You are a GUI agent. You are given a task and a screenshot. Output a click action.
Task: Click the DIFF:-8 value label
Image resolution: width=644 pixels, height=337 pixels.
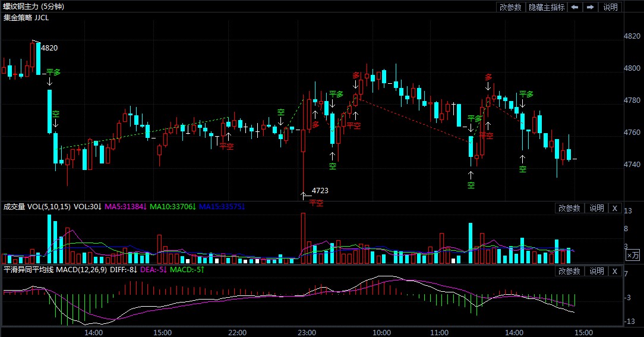pos(124,270)
